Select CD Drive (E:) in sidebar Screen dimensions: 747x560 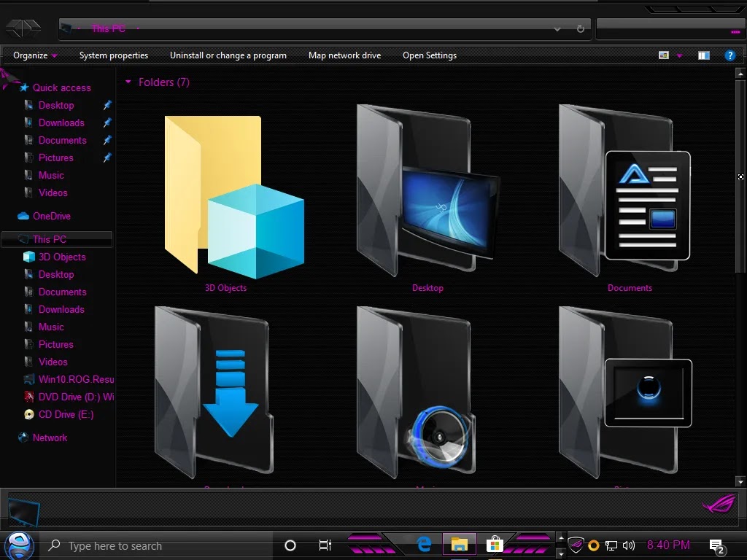tap(66, 415)
